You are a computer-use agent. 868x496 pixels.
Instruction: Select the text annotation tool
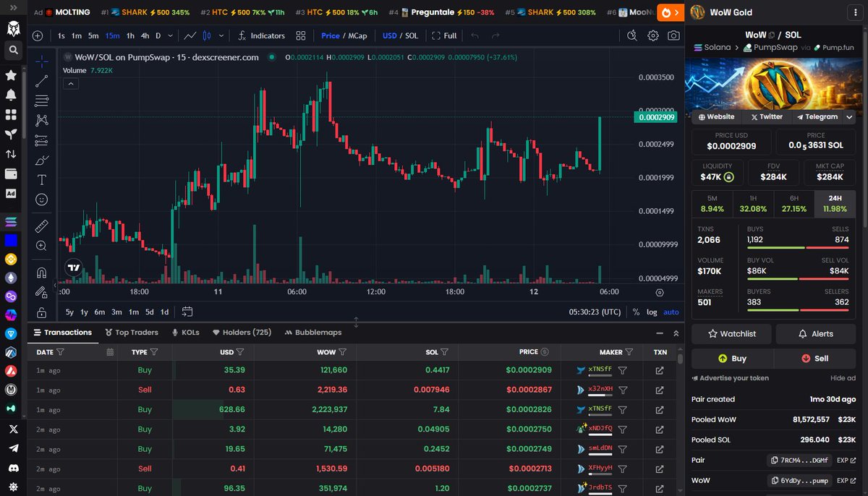click(42, 179)
